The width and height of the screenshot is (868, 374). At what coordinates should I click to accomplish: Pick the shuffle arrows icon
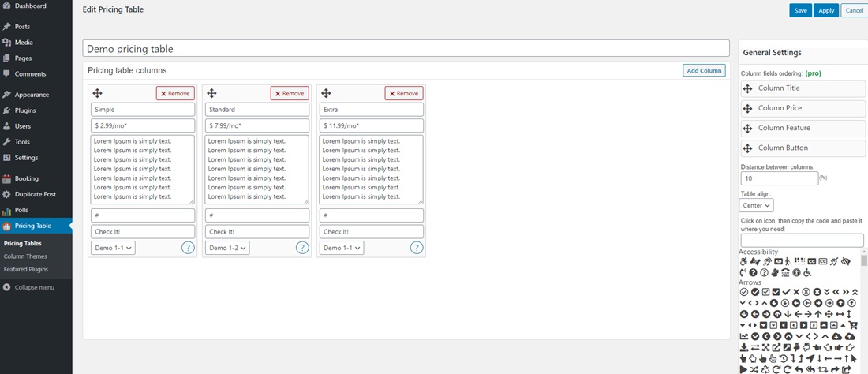pos(754,370)
